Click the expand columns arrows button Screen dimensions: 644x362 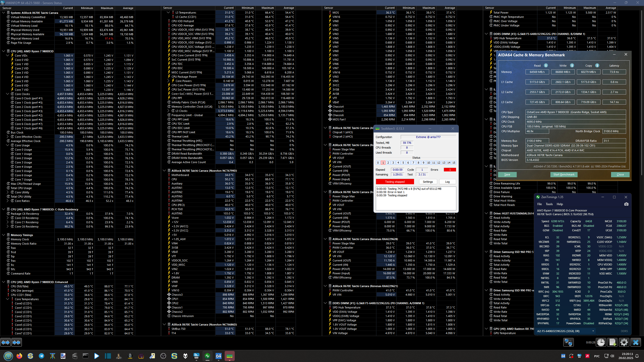click(x=6, y=342)
